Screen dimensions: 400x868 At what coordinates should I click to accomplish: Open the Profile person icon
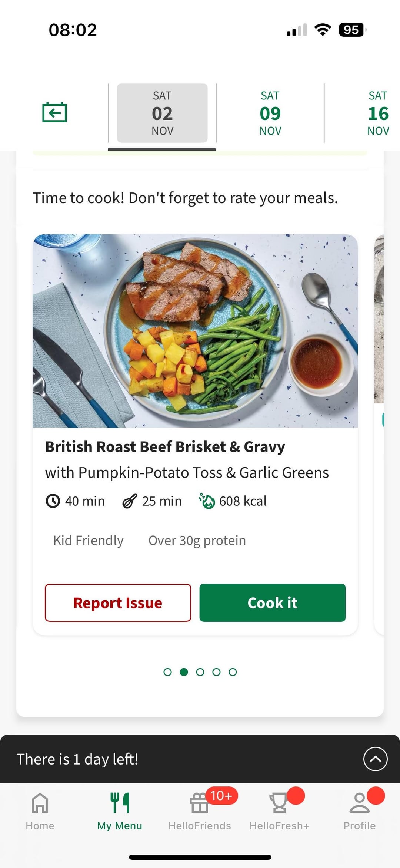pos(359,802)
